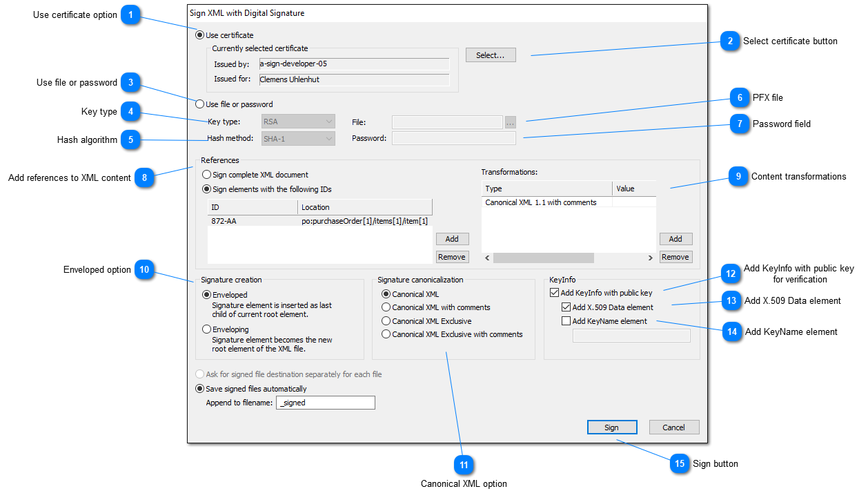The width and height of the screenshot is (868, 500).
Task: Click Transformations scrollbar left arrow
Action: pos(487,258)
